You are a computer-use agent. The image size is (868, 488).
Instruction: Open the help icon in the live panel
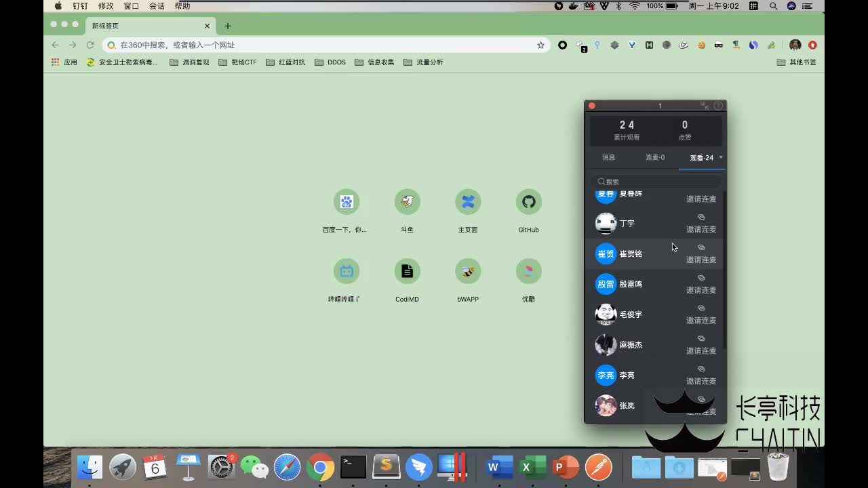718,106
